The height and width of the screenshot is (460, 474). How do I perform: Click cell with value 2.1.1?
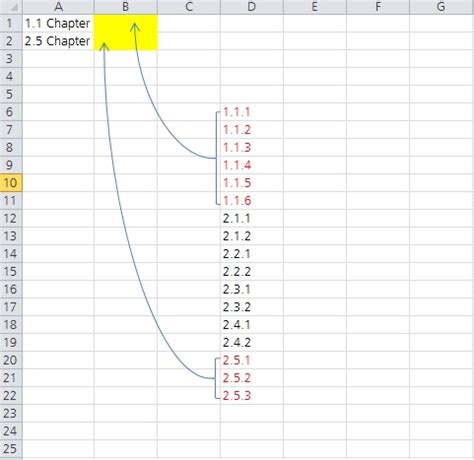tap(252, 218)
